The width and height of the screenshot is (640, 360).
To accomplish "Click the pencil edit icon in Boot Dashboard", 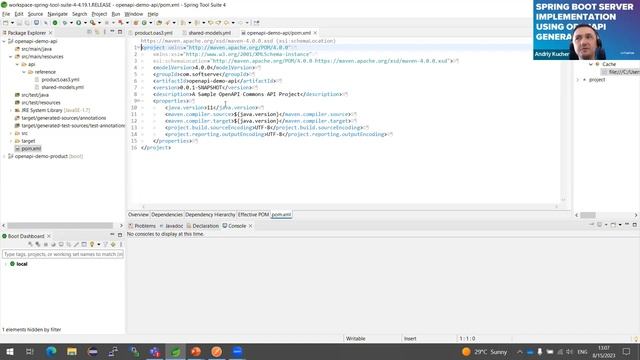I will 76,244.
